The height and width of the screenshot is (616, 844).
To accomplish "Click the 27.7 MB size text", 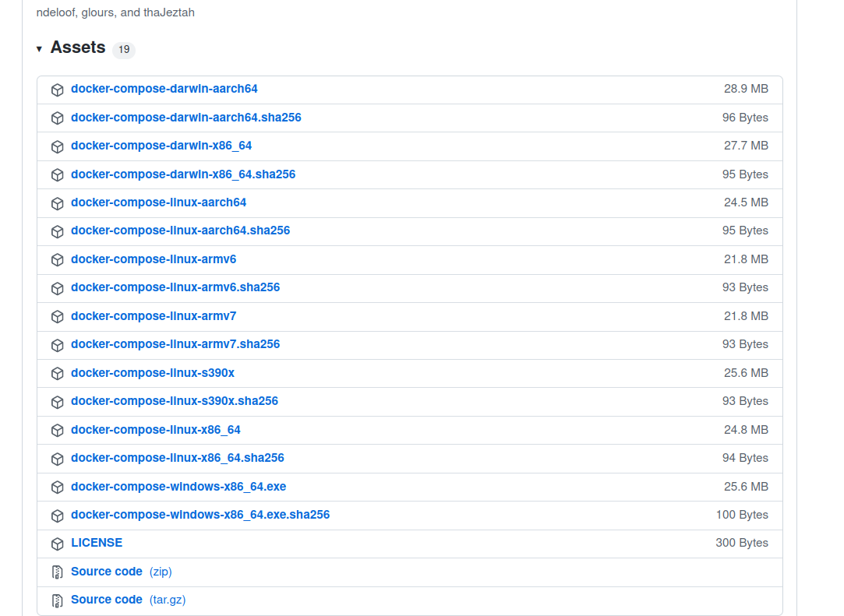I will coord(746,146).
